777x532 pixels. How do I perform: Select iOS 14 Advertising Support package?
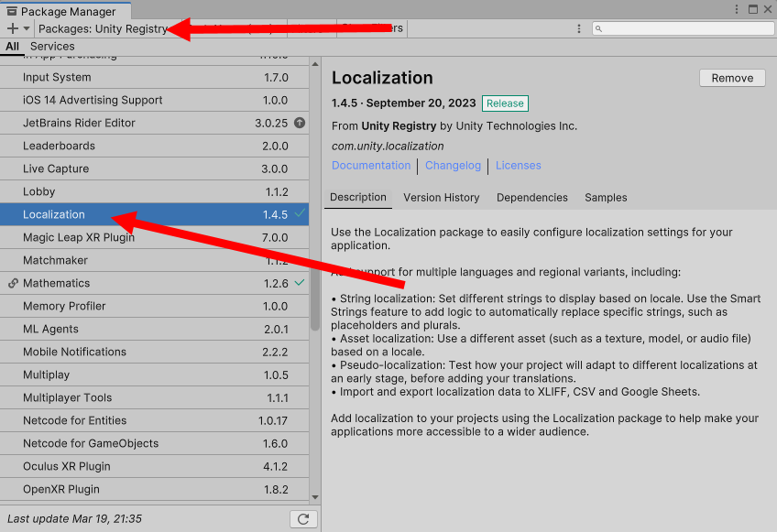154,100
